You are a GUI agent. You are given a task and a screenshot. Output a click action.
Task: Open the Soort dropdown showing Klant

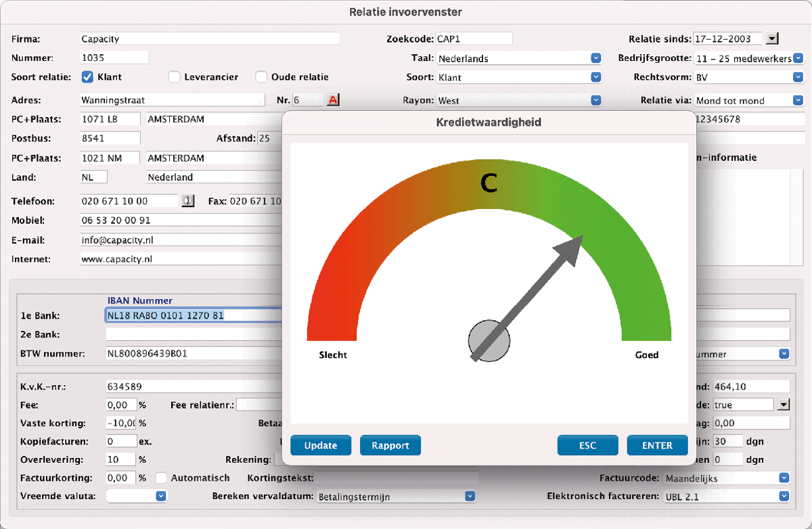point(520,77)
